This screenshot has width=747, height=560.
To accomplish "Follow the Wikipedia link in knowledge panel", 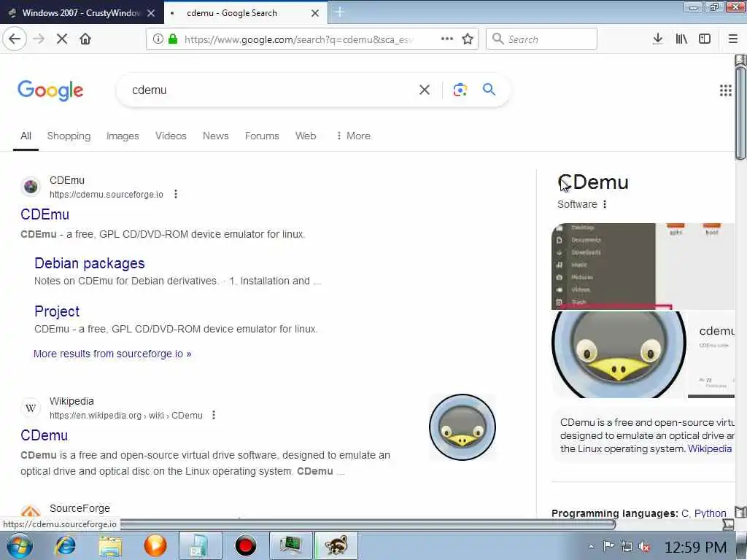I will [x=709, y=448].
